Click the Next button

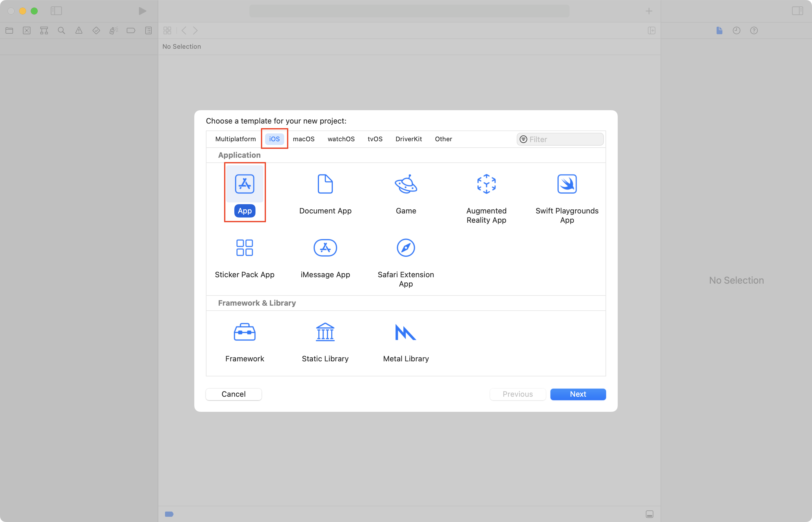[x=577, y=394]
